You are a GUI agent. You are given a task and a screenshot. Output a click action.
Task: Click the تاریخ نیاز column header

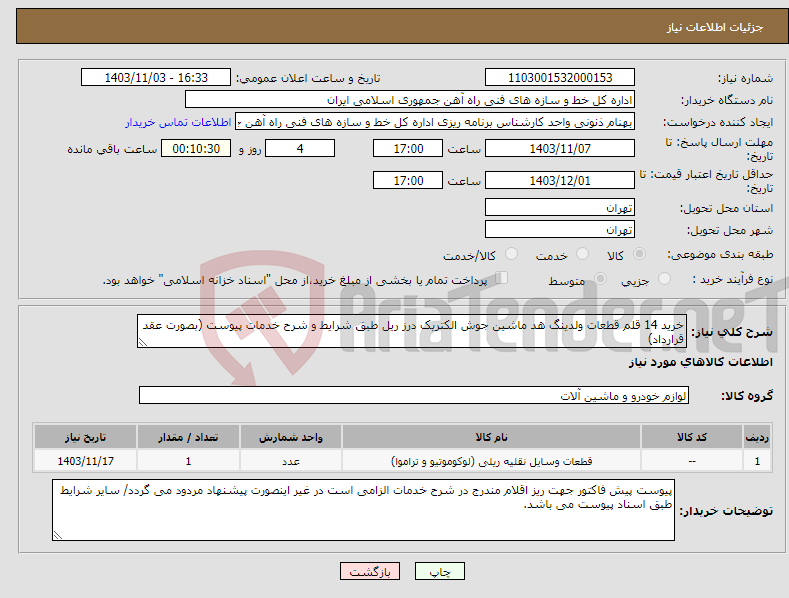(x=86, y=437)
